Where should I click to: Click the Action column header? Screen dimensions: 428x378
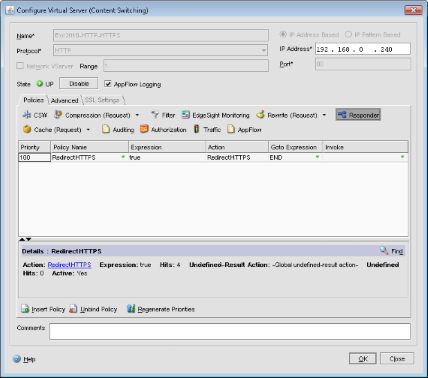(237, 147)
